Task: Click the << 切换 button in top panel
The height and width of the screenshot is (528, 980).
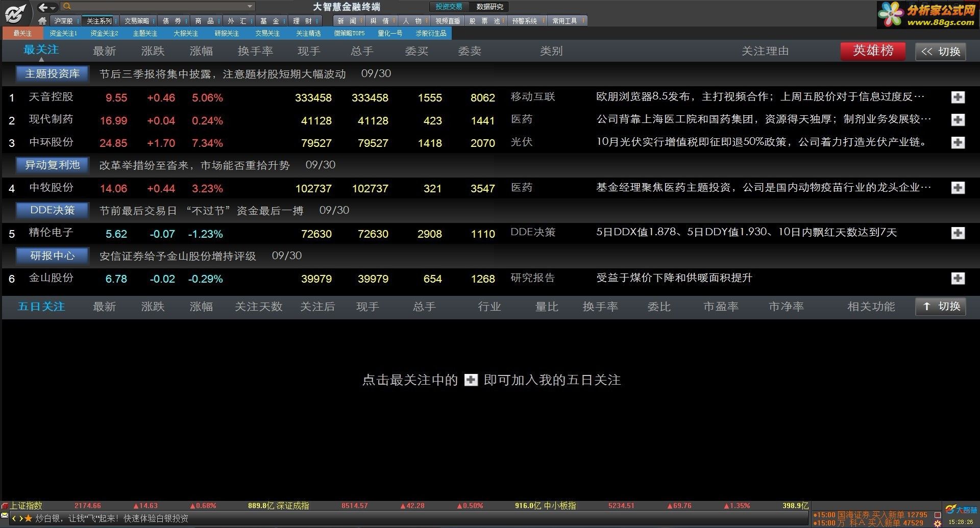Action: pyautogui.click(x=941, y=52)
